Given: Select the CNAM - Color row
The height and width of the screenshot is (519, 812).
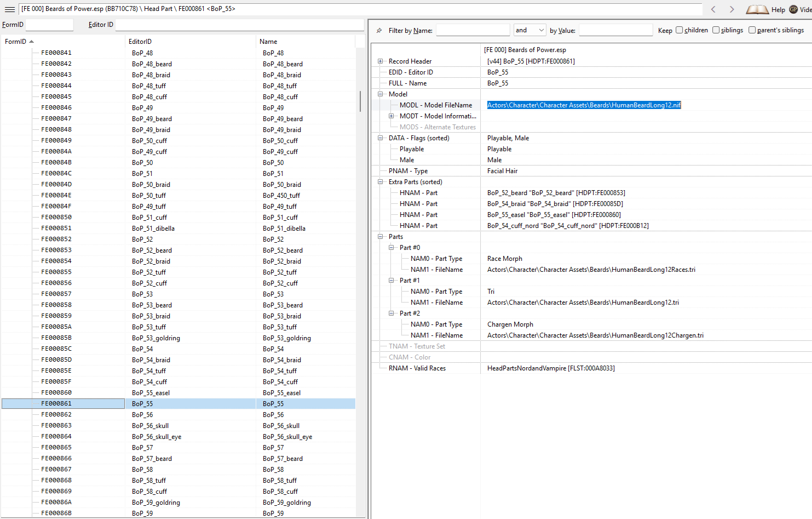Looking at the screenshot, I should point(591,357).
